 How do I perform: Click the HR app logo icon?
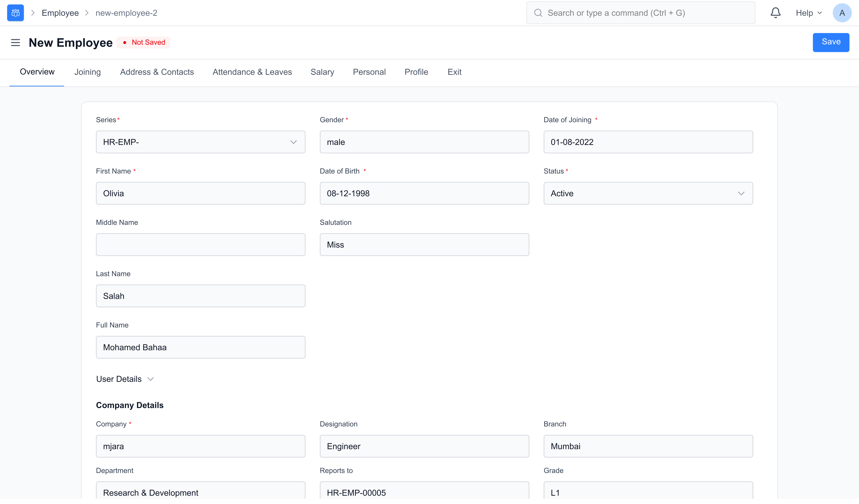click(15, 13)
